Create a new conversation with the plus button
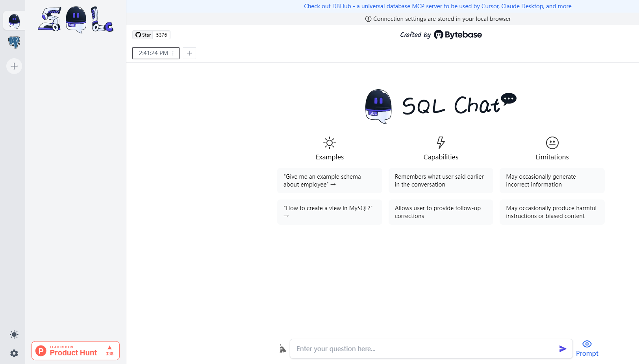The image size is (639, 364). [189, 53]
